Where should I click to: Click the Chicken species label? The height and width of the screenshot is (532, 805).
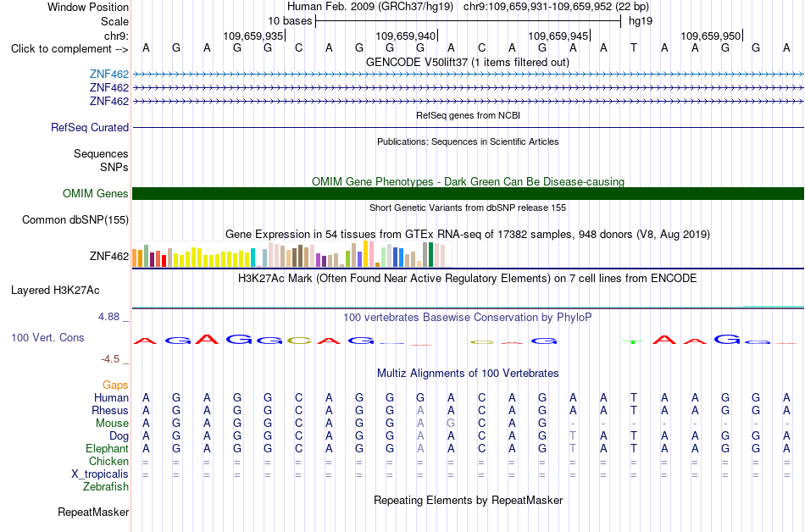(108, 462)
